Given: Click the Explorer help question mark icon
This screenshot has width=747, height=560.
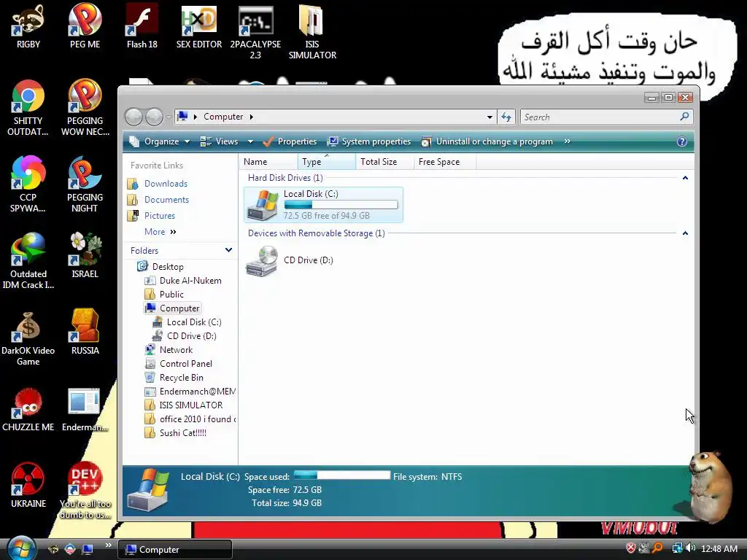Looking at the screenshot, I should (x=682, y=141).
